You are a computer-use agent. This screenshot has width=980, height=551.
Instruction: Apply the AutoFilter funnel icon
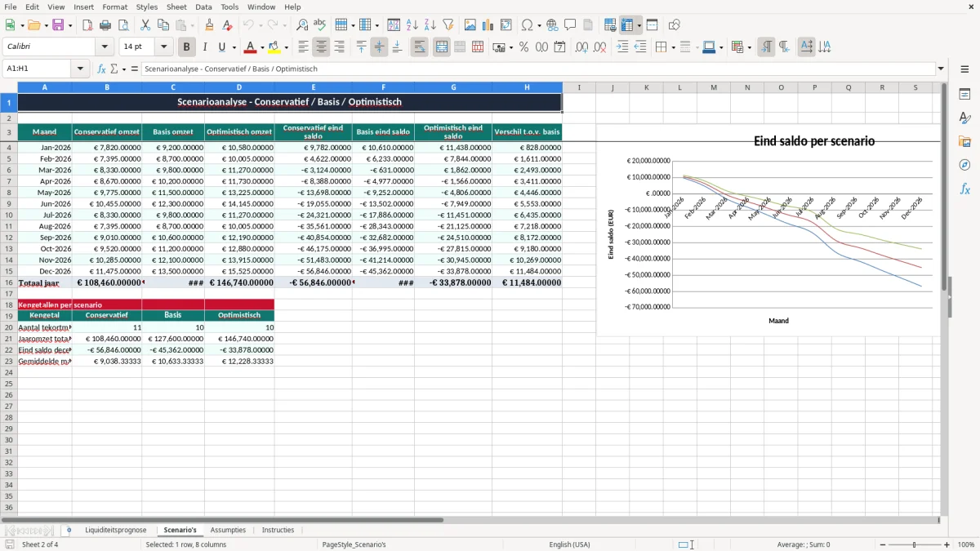(448, 25)
